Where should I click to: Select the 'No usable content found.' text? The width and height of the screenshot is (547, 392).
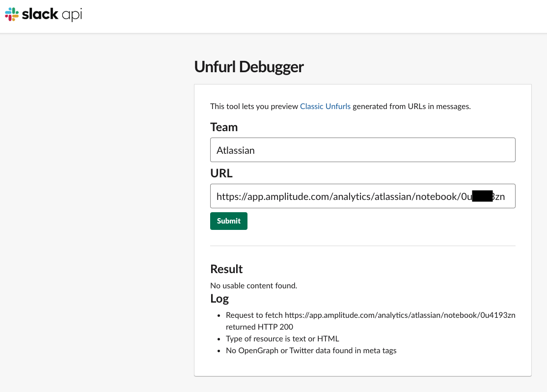[x=254, y=285]
